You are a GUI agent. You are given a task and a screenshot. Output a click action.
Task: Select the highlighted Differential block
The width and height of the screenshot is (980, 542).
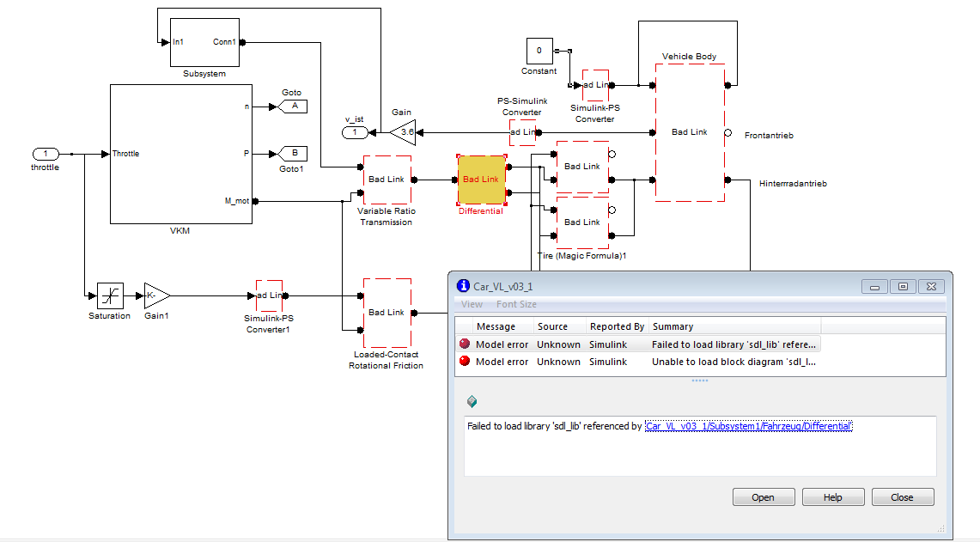point(481,180)
